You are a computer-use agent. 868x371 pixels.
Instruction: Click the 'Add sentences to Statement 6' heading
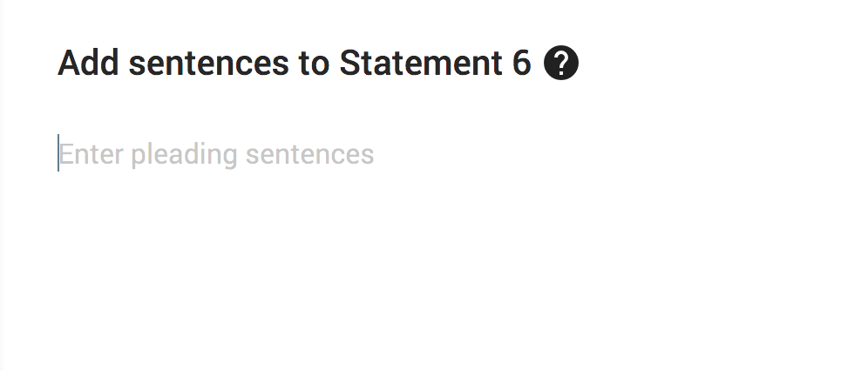click(294, 64)
